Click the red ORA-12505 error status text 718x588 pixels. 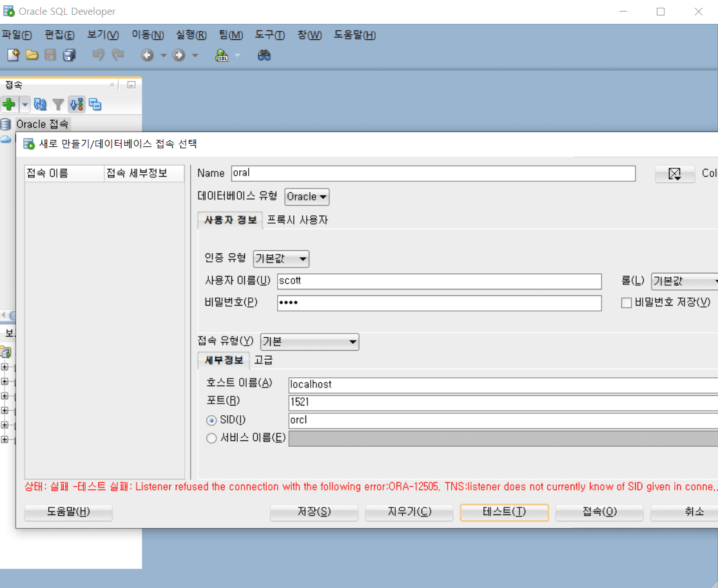[371, 487]
